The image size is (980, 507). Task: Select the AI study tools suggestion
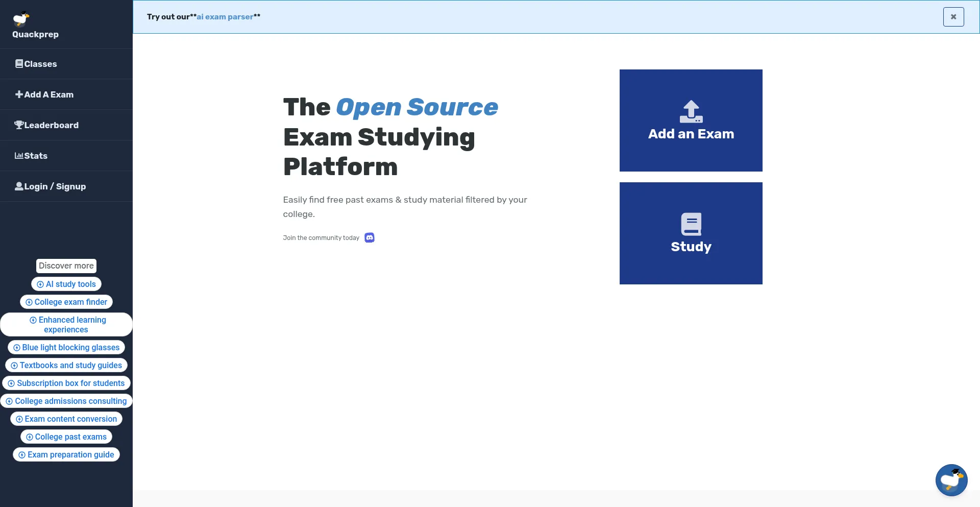pyautogui.click(x=66, y=284)
